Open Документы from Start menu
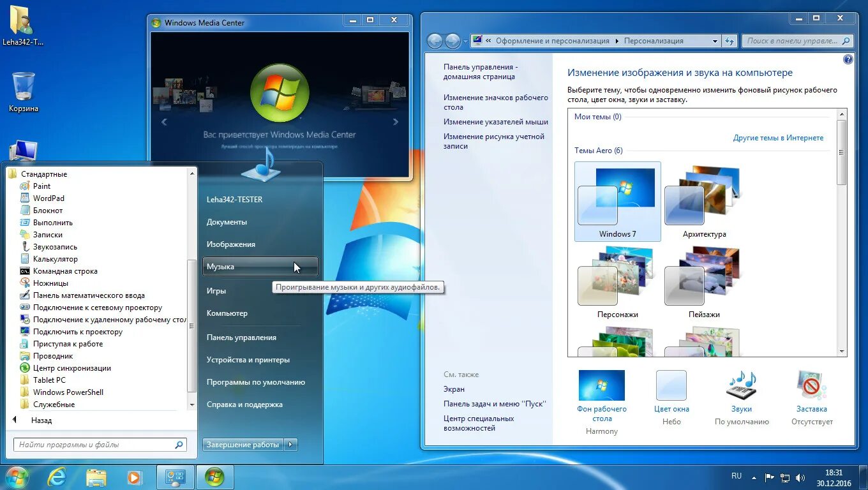 227,222
